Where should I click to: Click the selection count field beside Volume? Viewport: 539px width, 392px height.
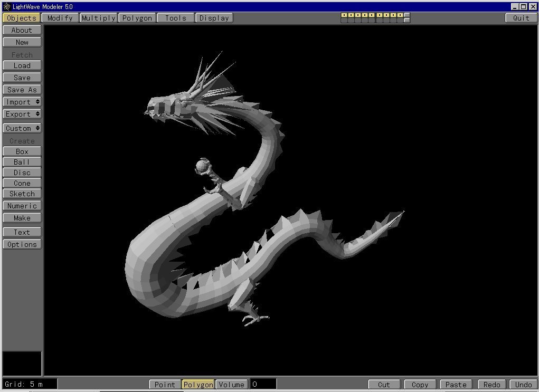(x=263, y=385)
